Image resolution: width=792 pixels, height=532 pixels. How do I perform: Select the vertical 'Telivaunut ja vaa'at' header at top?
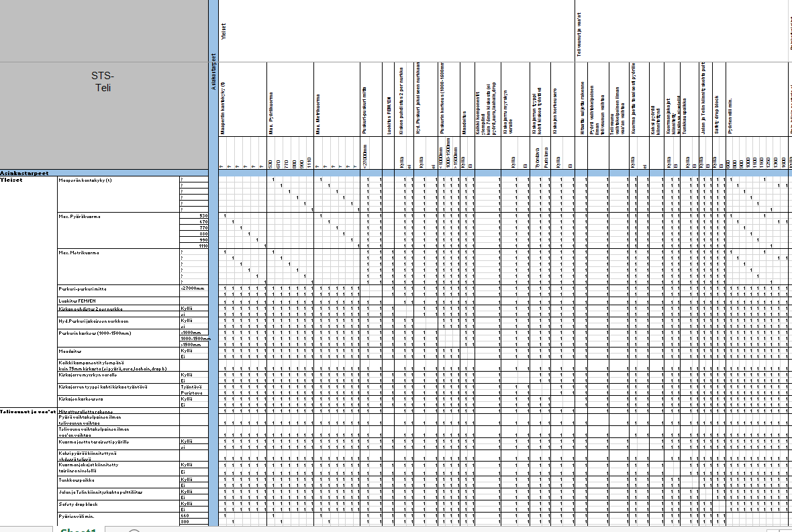579,36
